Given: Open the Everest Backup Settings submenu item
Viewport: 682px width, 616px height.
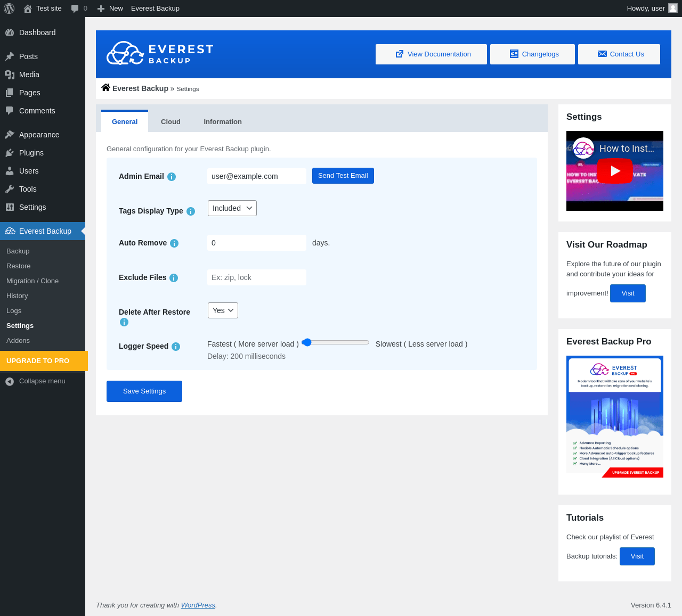Looking at the screenshot, I should [x=43, y=326].
